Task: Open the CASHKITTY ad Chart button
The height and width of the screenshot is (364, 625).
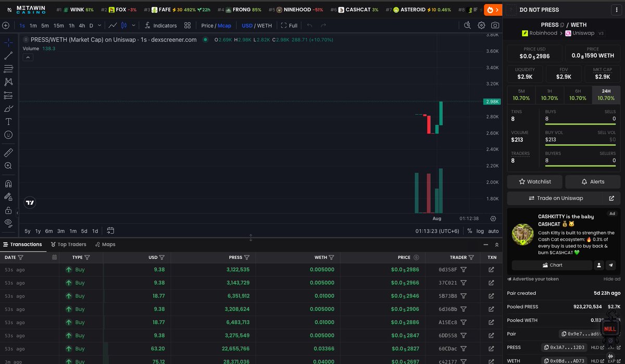Action: point(552,265)
